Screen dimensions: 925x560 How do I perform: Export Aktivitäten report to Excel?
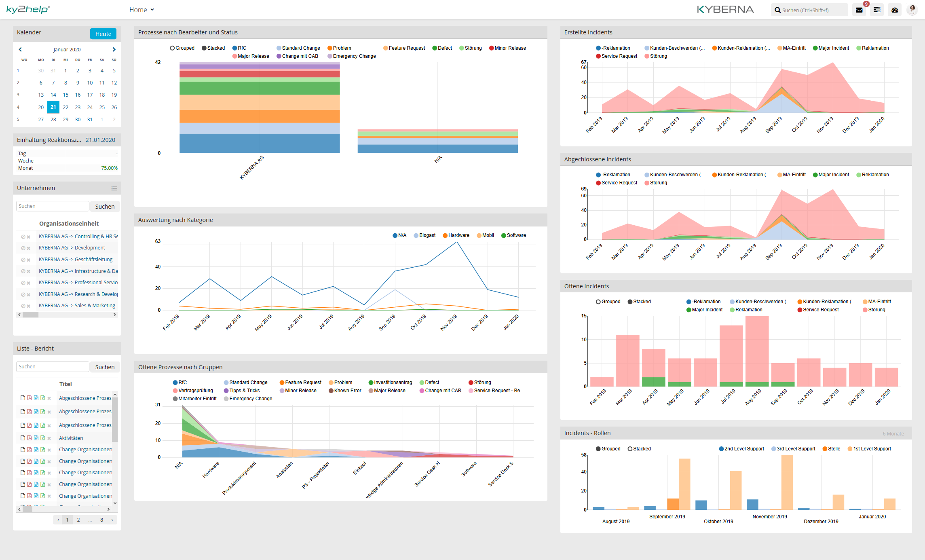tap(42, 438)
